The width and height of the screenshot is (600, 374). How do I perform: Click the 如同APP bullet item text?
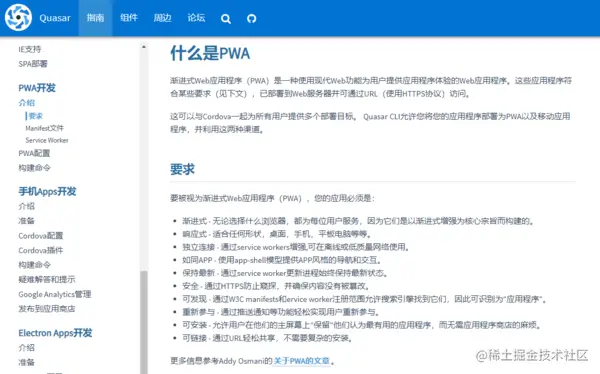pos(282,260)
